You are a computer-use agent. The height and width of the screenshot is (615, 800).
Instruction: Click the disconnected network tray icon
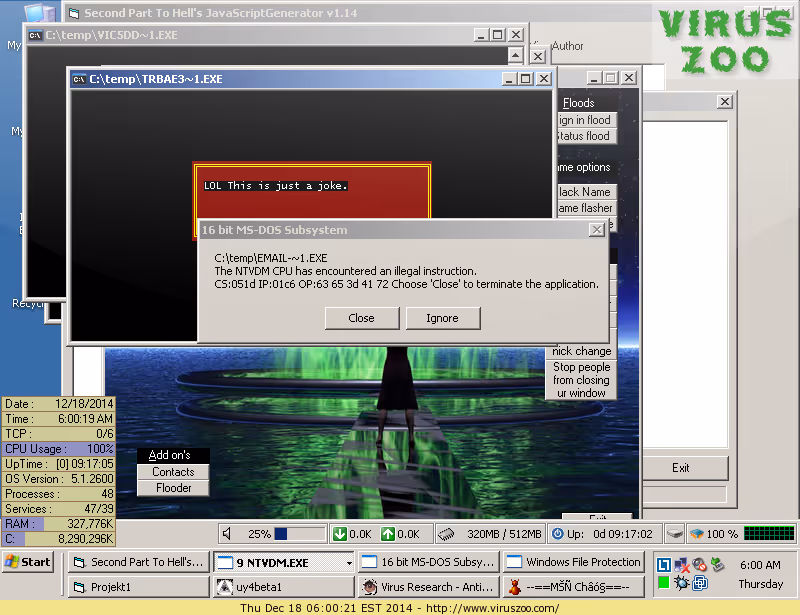[x=682, y=565]
